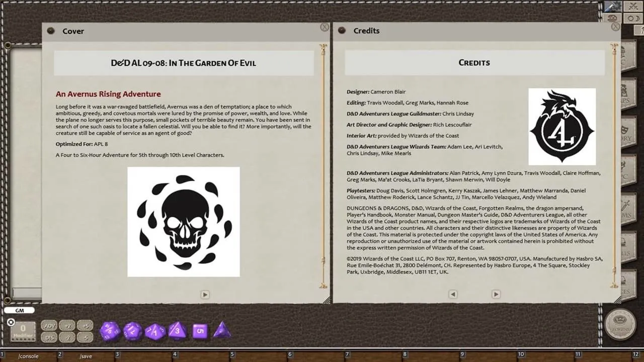Roll the purple d8 die

coord(177,331)
